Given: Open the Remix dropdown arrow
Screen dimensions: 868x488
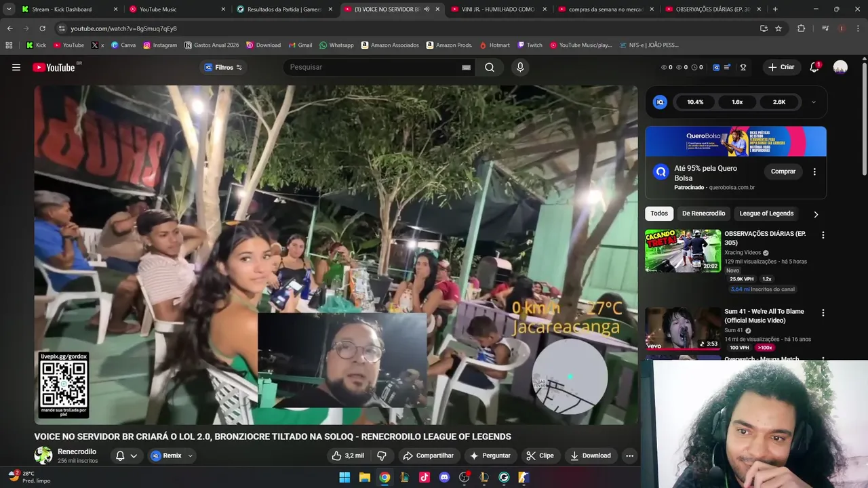Looking at the screenshot, I should click(x=190, y=455).
